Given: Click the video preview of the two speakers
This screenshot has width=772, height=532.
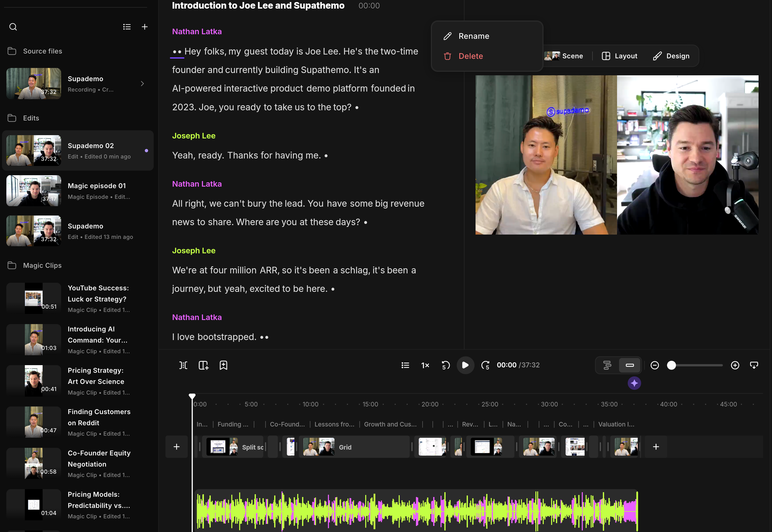Looking at the screenshot, I should pyautogui.click(x=617, y=155).
